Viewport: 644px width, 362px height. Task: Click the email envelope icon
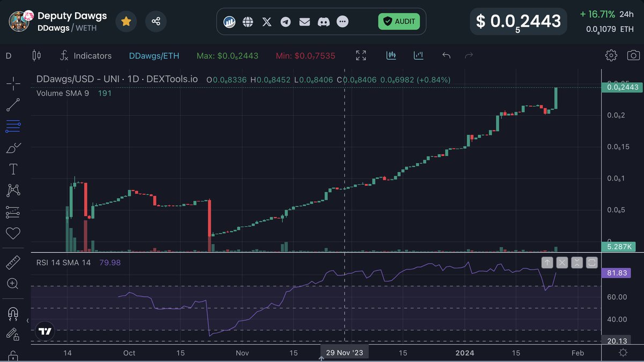point(304,22)
